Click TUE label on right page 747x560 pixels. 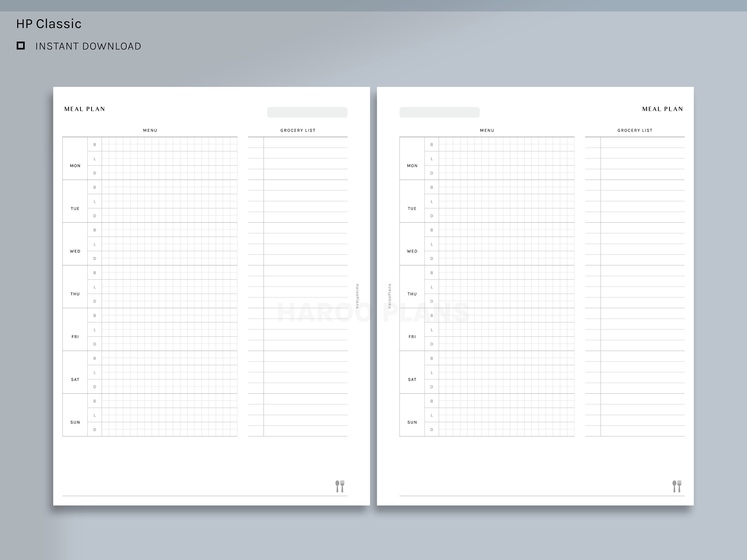coord(412,209)
